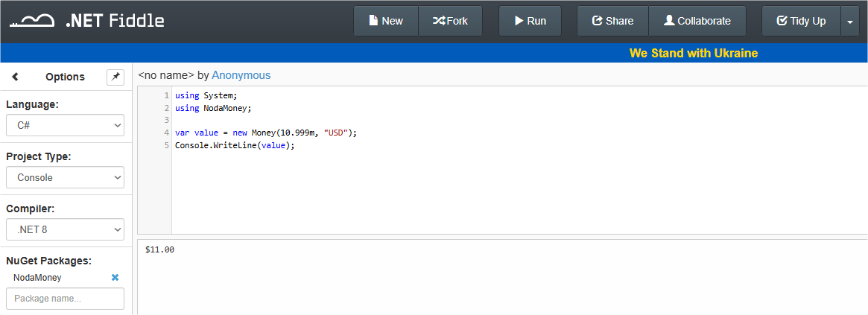Open the Language dropdown showing C#

66,126
